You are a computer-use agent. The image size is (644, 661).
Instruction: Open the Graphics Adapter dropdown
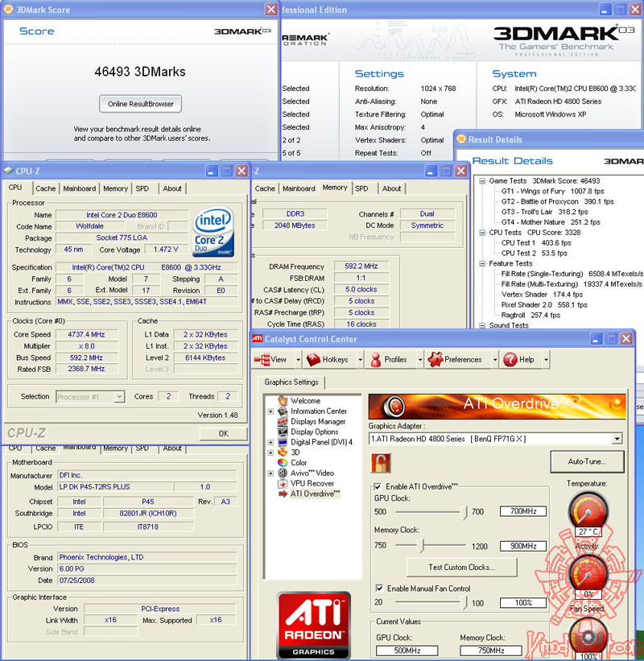coord(617,439)
